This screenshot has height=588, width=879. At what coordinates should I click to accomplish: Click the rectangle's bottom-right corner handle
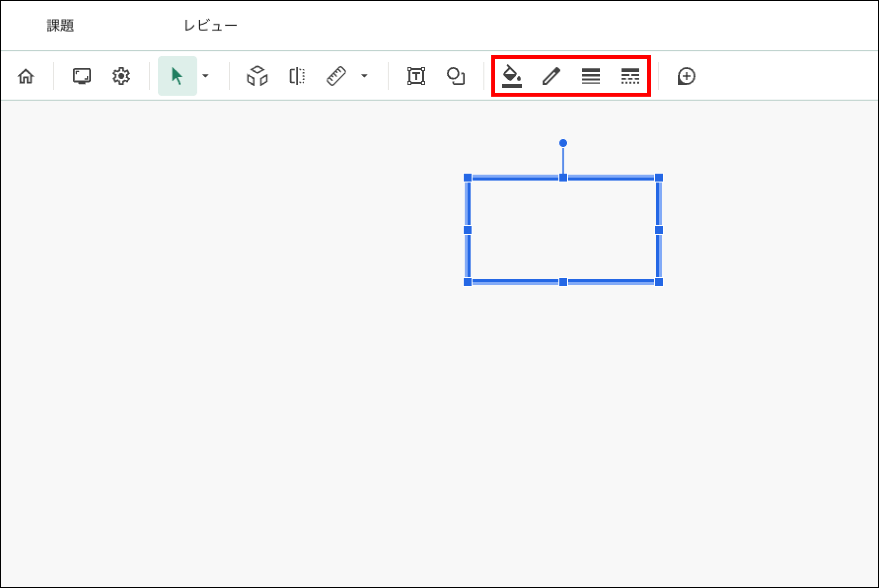tap(659, 282)
